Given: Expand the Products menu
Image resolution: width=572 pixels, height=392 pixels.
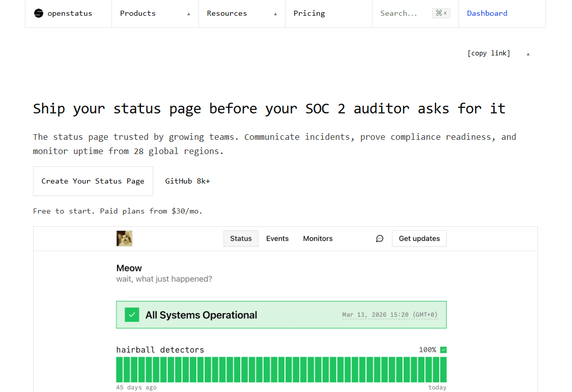Looking at the screenshot, I should click(155, 14).
